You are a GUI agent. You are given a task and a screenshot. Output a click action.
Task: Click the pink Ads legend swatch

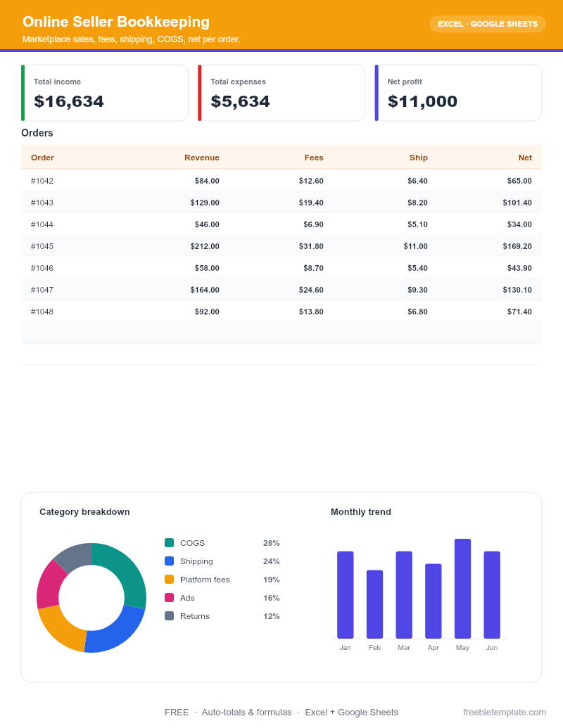click(169, 598)
